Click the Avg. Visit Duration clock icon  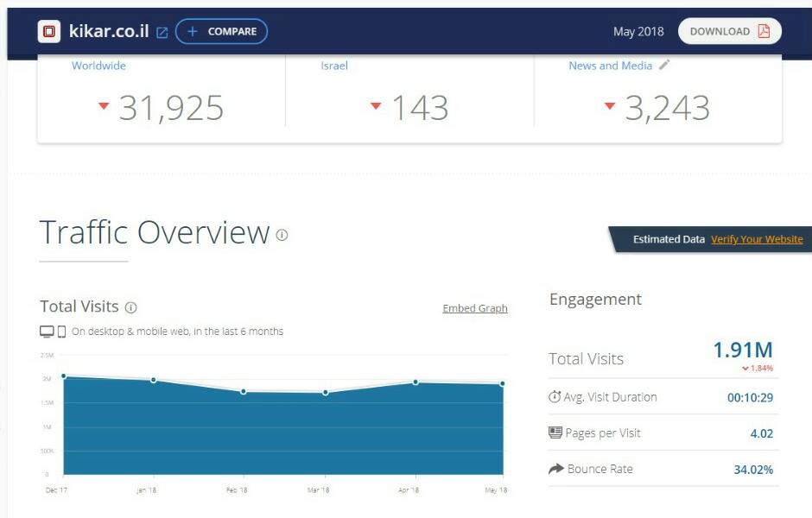(555, 397)
